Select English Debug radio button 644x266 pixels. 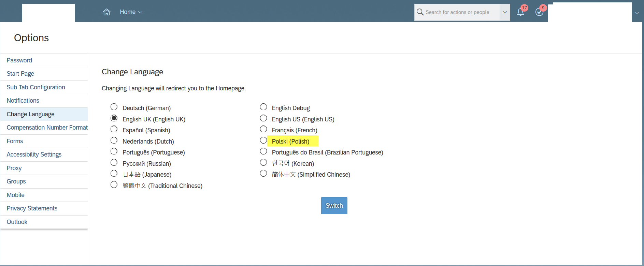click(x=263, y=107)
